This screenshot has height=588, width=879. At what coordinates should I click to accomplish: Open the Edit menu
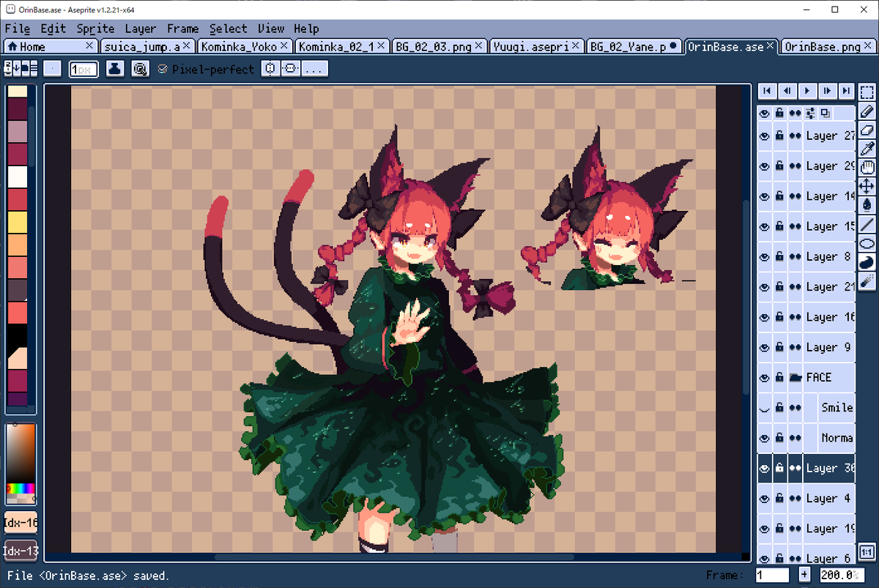[53, 29]
